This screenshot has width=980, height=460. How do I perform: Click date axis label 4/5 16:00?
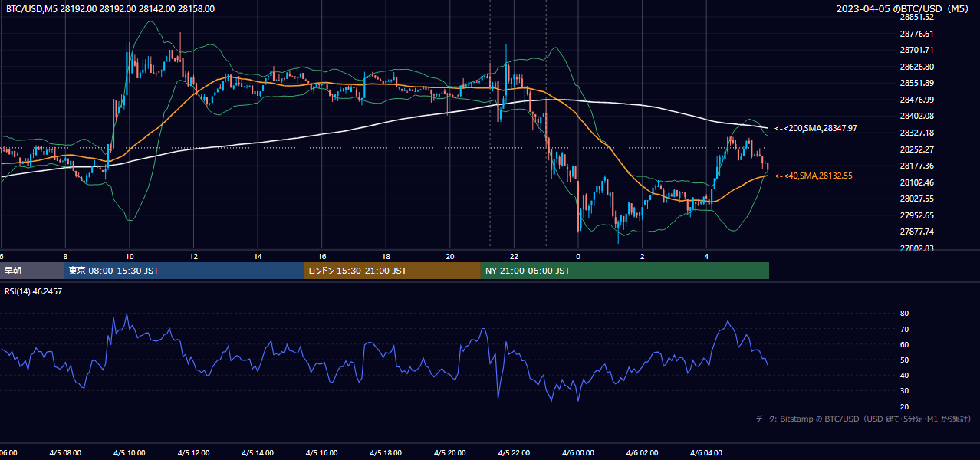coord(321,453)
